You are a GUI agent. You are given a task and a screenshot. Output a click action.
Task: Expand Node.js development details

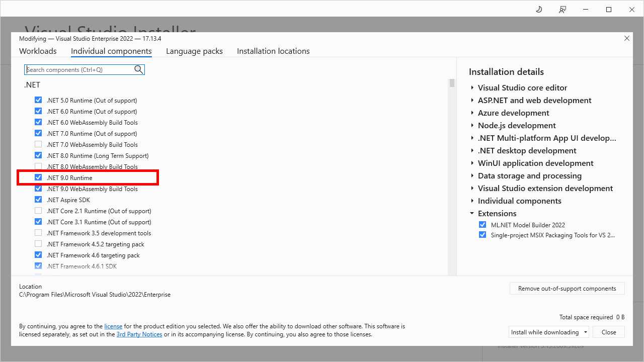472,125
